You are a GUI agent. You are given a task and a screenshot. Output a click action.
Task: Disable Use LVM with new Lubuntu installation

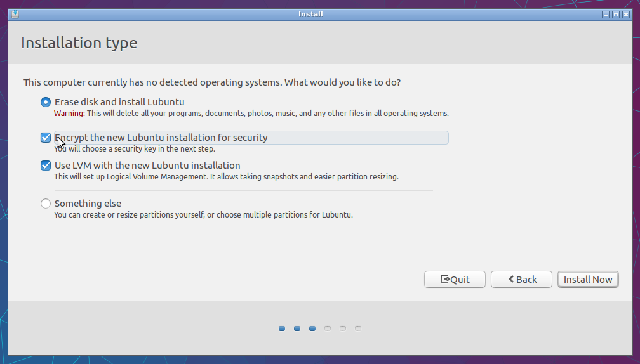(45, 166)
